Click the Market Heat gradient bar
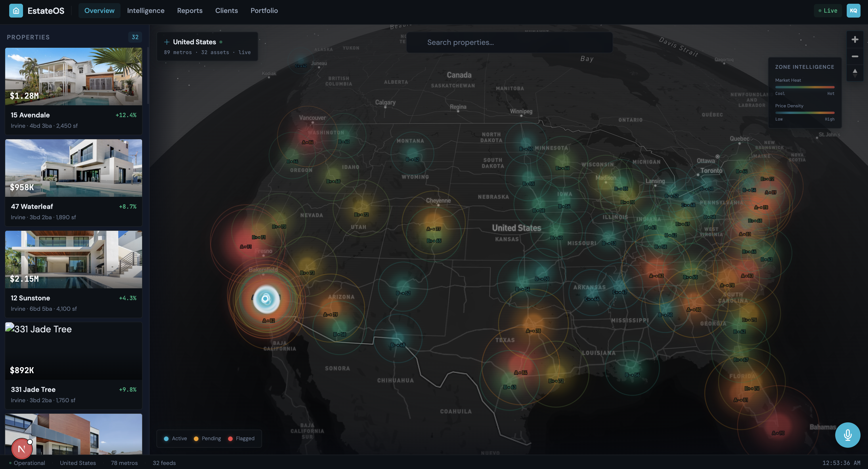The height and width of the screenshot is (469, 868). click(804, 87)
